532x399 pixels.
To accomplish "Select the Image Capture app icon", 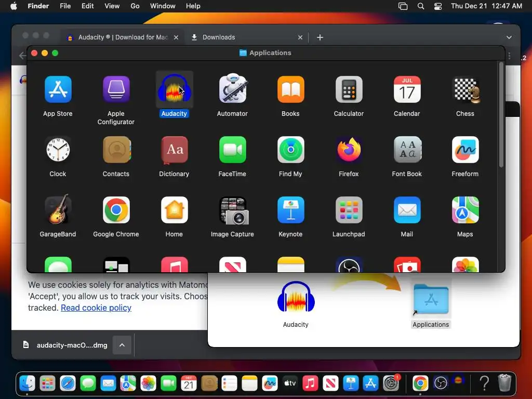I will [x=234, y=211].
